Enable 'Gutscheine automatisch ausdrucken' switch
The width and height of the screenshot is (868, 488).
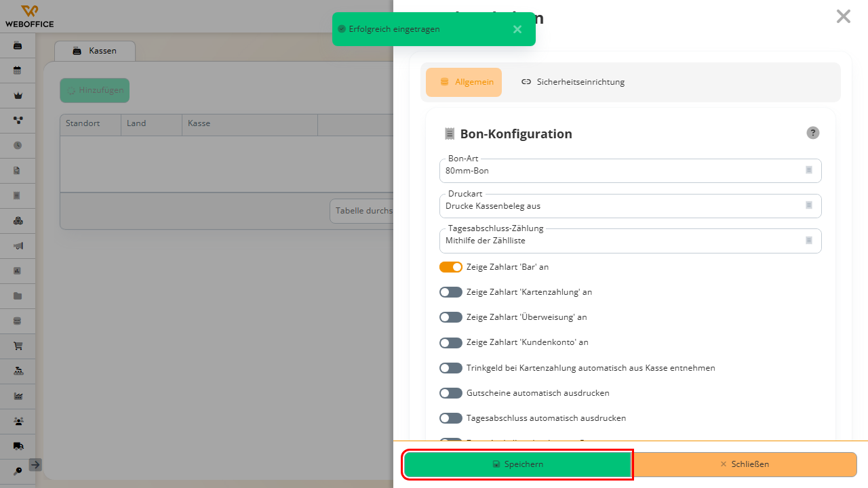[451, 393]
